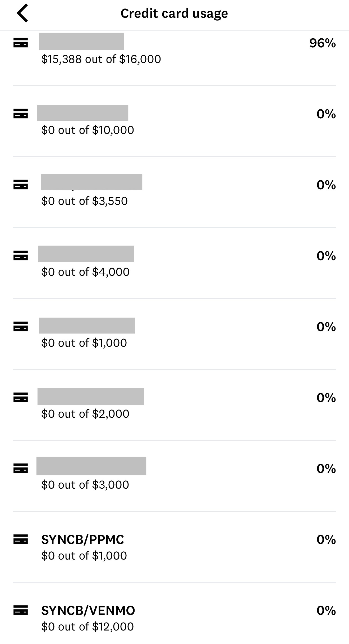
Task: Click the SYNCB/VENMO card icon
Action: tap(21, 610)
